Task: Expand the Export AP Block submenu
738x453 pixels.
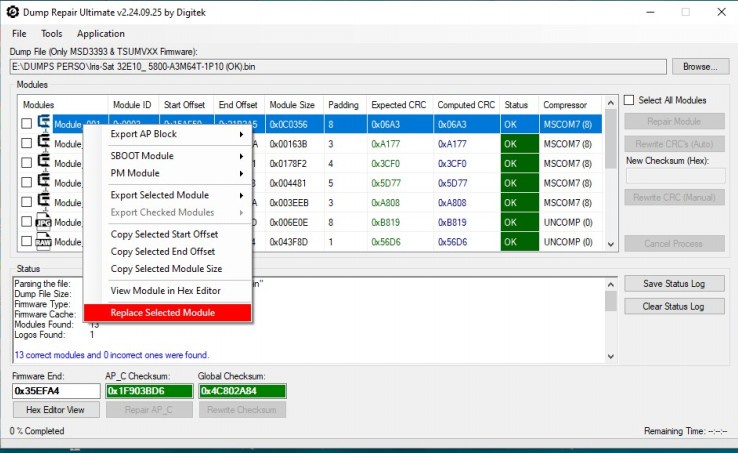Action: click(168, 134)
